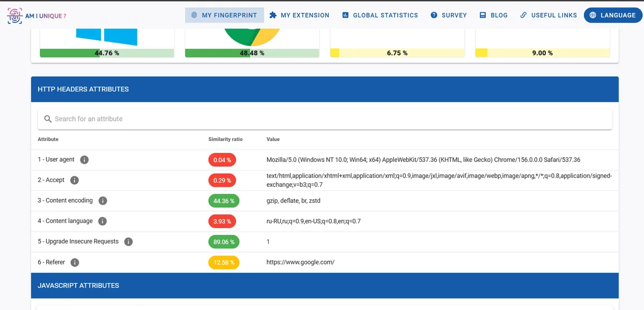The width and height of the screenshot is (644, 310).
Task: Click the 44.36 % similarity badge
Action: point(224,201)
